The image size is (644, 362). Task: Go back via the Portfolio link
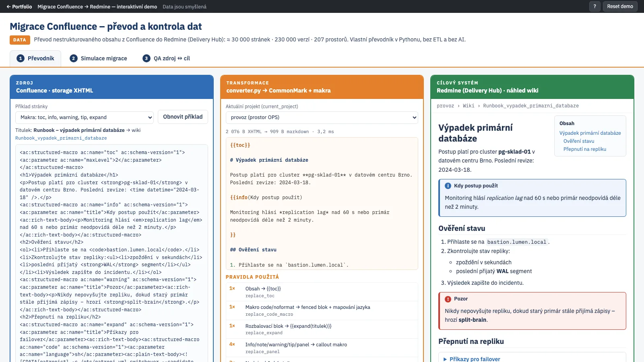coord(19,6)
